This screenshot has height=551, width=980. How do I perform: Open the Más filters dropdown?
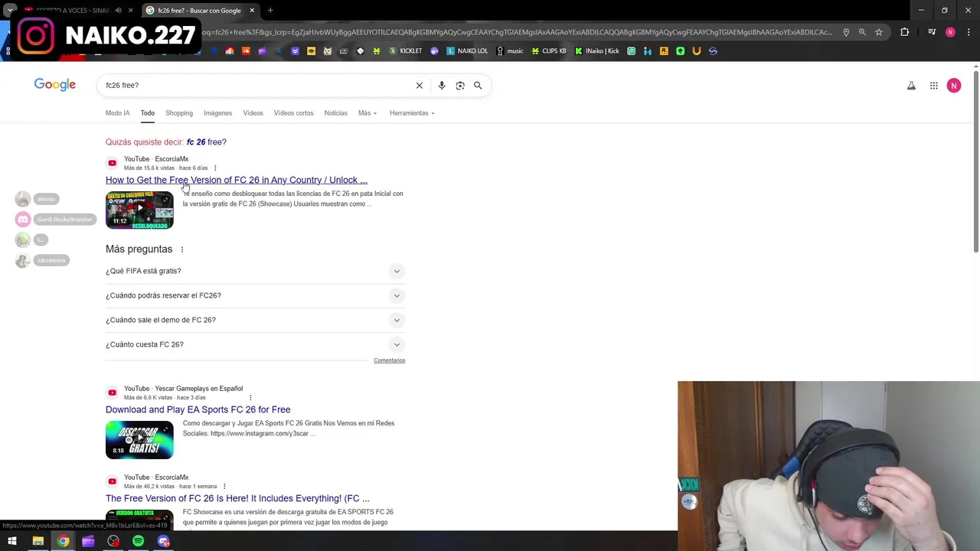point(367,113)
